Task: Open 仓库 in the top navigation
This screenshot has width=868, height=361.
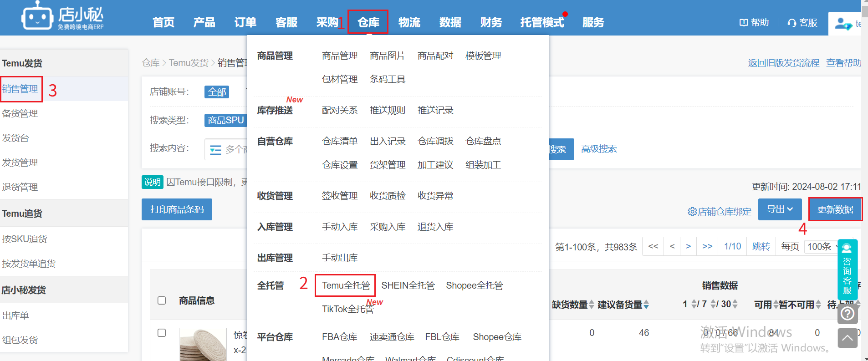Action: coord(368,22)
